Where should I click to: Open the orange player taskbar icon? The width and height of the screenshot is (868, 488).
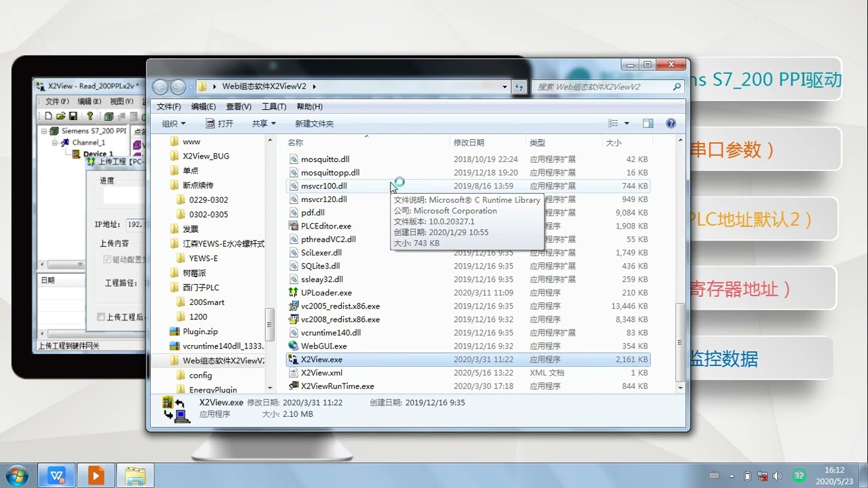tap(96, 476)
